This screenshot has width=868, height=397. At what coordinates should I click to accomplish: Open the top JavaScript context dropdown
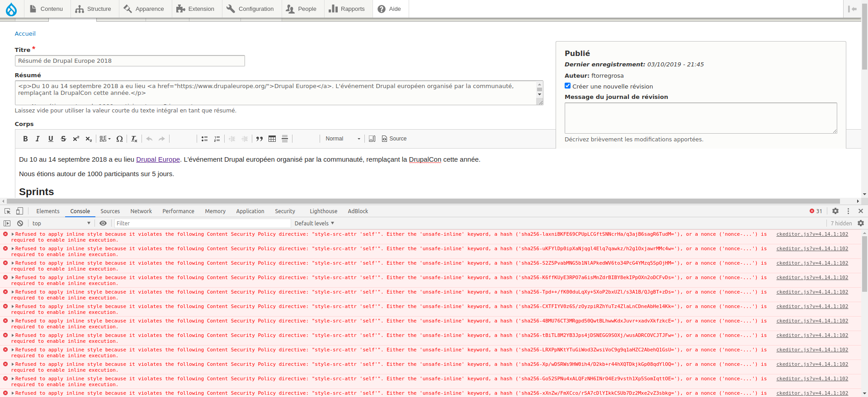(61, 223)
